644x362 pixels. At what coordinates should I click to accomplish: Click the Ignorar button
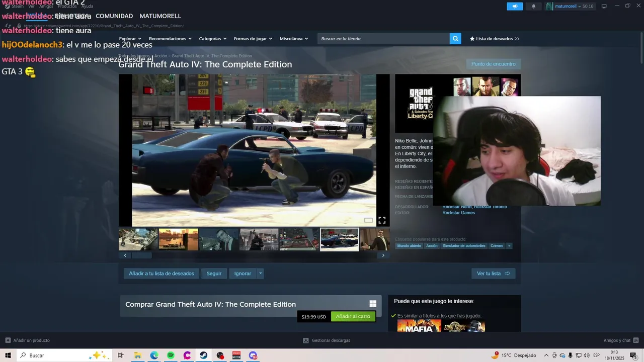coord(243,274)
